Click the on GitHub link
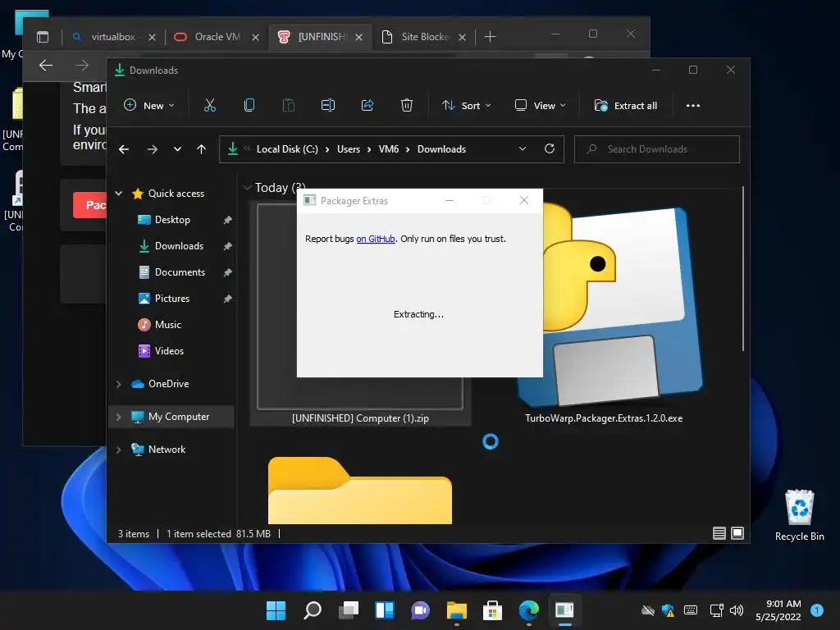The height and width of the screenshot is (630, 840). (376, 239)
